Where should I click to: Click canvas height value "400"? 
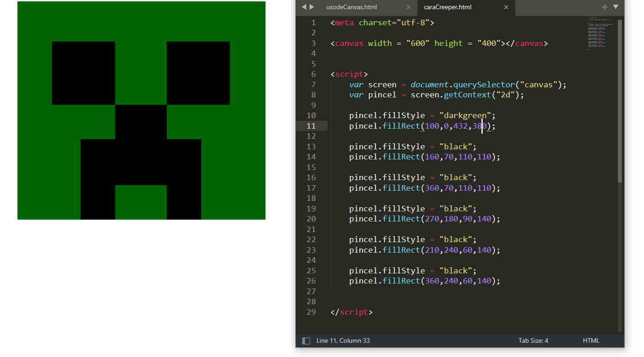(488, 43)
